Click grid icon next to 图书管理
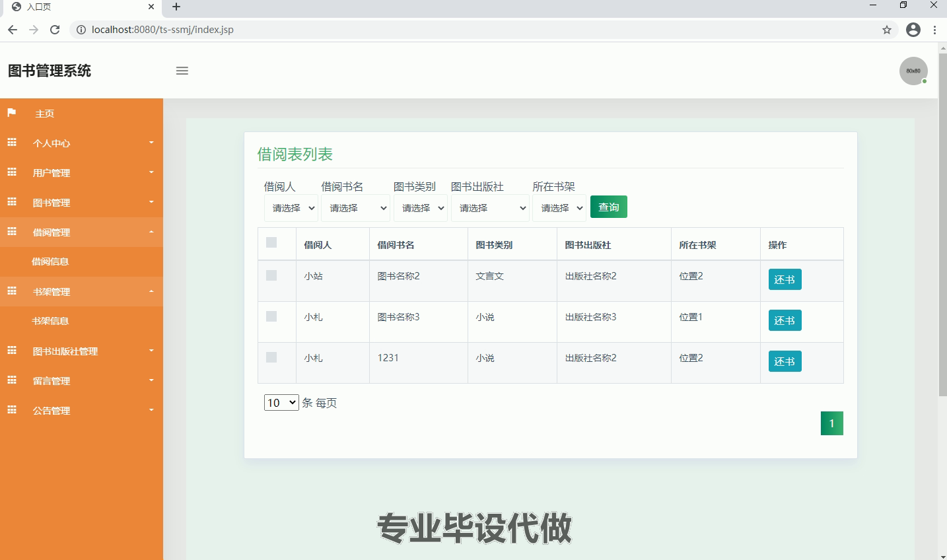The image size is (947, 560). pos(12,202)
